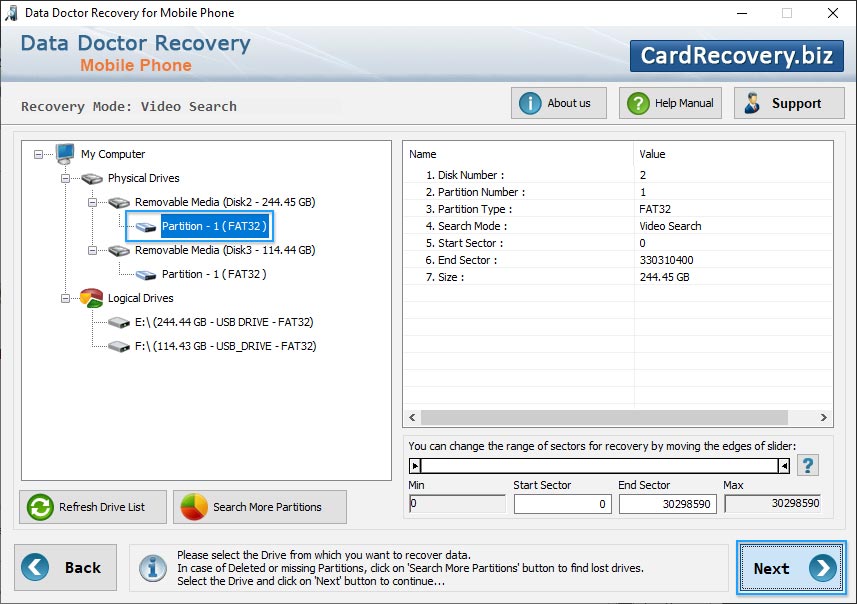Select the F:\ USB_DRIVE logical drive
This screenshot has width=857, height=604.
pyautogui.click(x=226, y=347)
